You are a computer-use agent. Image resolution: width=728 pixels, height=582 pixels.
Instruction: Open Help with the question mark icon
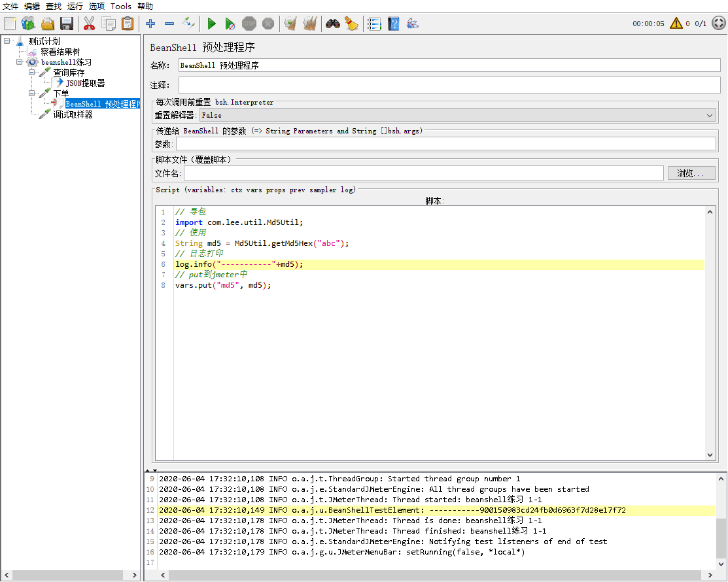tap(393, 23)
